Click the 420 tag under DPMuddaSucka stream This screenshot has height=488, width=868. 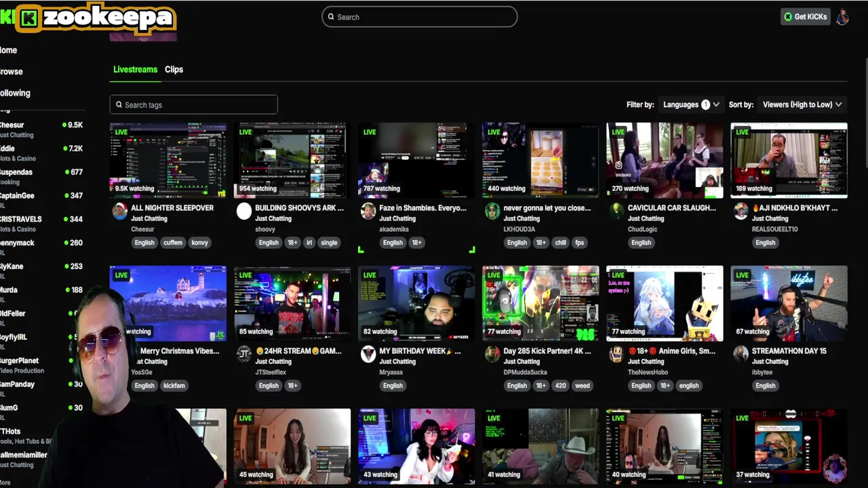560,386
